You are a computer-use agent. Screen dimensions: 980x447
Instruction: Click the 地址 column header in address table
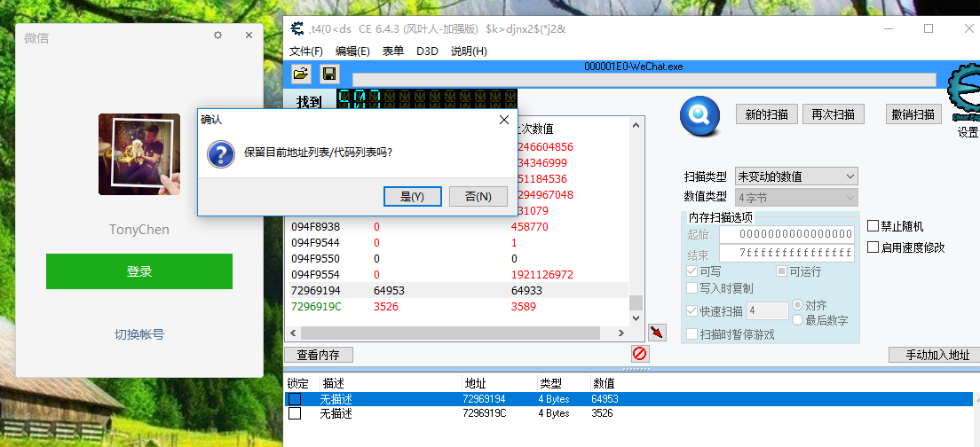(500, 382)
